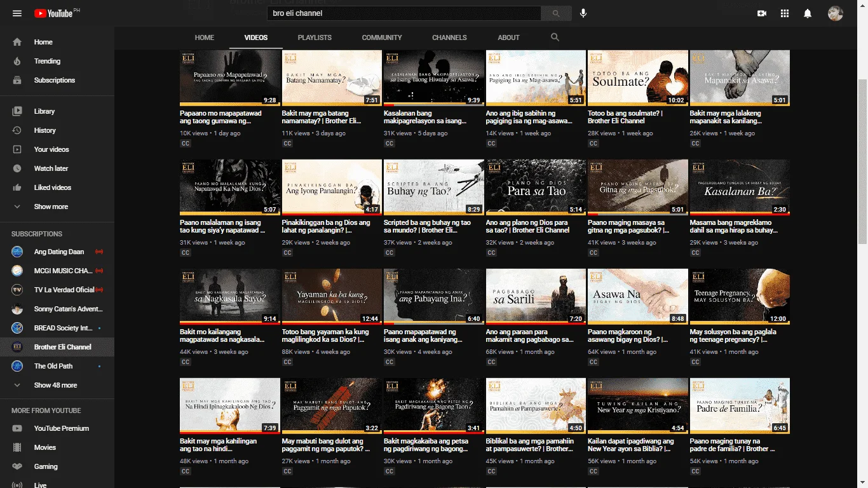This screenshot has width=868, height=488.
Task: Open History in sidebar
Action: click(x=57, y=130)
